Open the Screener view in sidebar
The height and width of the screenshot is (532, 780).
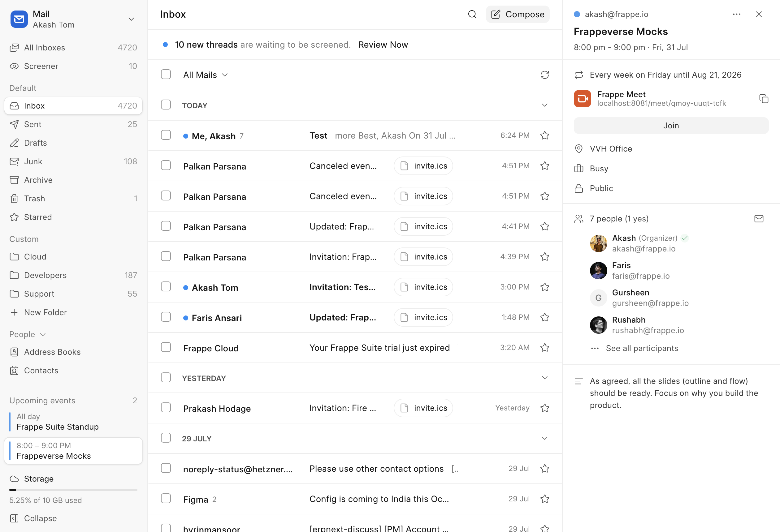pyautogui.click(x=73, y=66)
